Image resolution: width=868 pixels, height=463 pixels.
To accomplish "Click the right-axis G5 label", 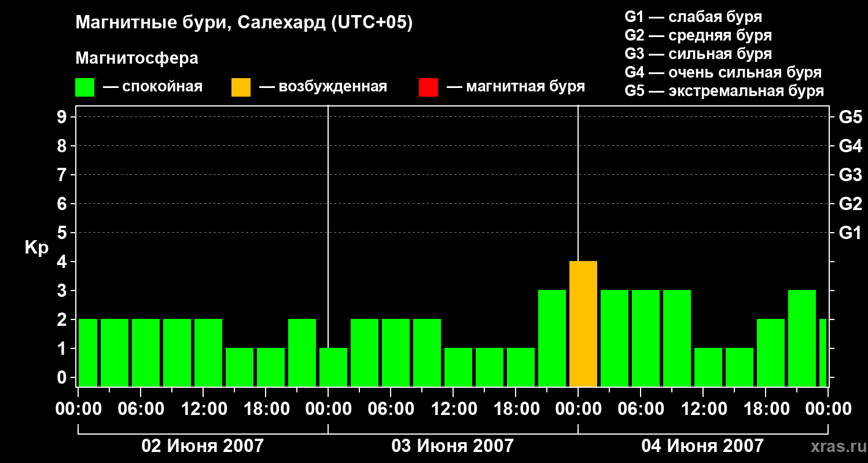I will (x=850, y=117).
